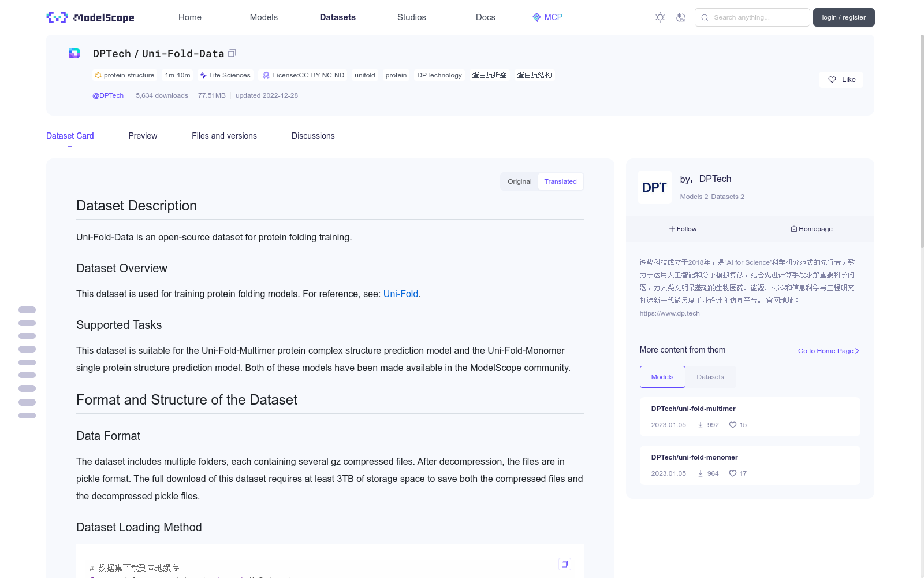Open the Files and versions tab

[x=224, y=136]
